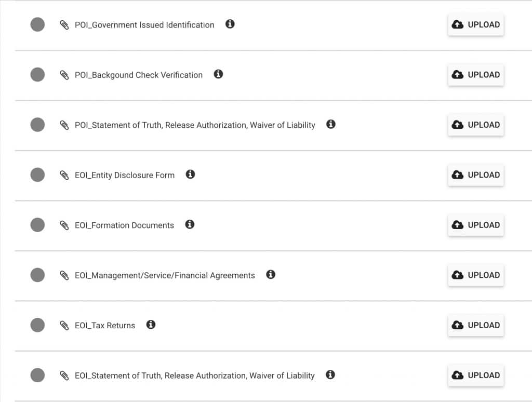Upload EOI_Management/Service/Financial Agreements file
Image resolution: width=532 pixels, height=402 pixels.
point(476,275)
